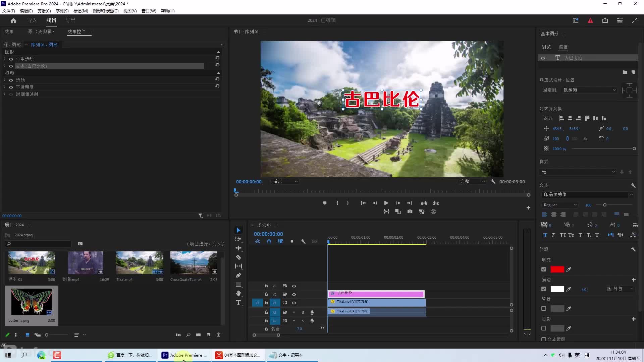The height and width of the screenshot is (362, 644).
Task: Open the 文件 menu
Action: tap(8, 11)
